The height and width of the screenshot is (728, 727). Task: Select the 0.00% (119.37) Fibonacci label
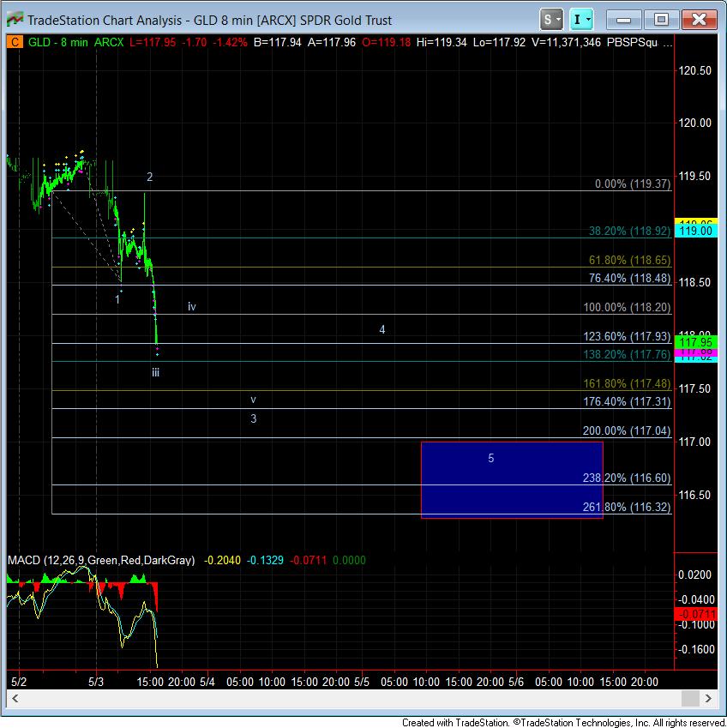coord(633,184)
